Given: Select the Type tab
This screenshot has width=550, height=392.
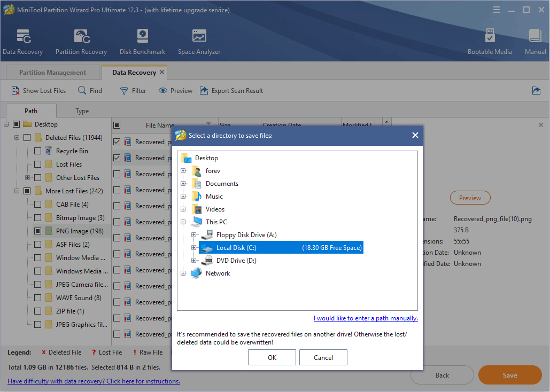Looking at the screenshot, I should (x=82, y=111).
